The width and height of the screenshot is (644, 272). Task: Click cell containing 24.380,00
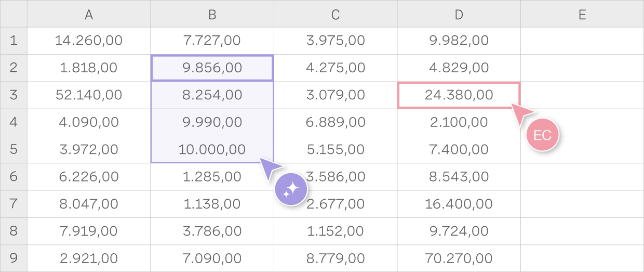pyautogui.click(x=459, y=95)
